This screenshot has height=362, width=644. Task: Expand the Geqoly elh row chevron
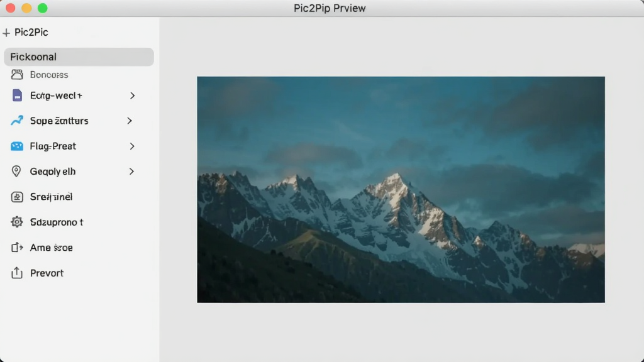[131, 172]
